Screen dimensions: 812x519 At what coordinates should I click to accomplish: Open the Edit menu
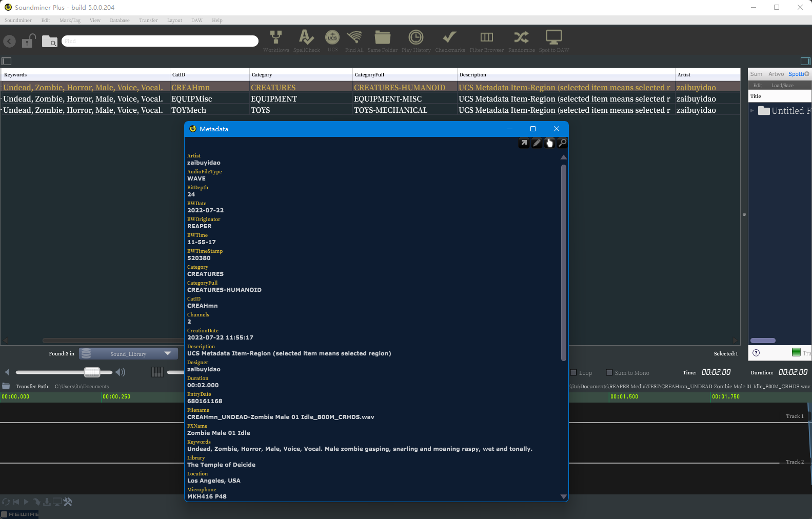46,21
